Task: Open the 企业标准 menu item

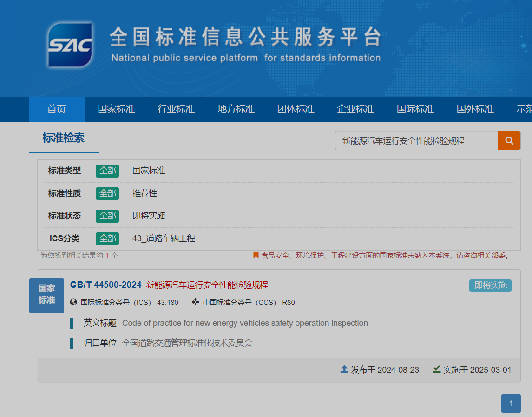Action: pyautogui.click(x=355, y=109)
